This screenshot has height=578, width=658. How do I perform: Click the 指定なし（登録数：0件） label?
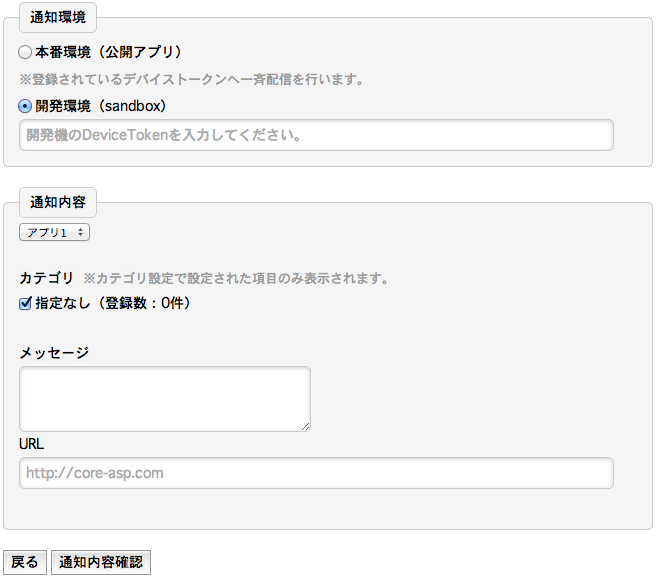(x=112, y=303)
